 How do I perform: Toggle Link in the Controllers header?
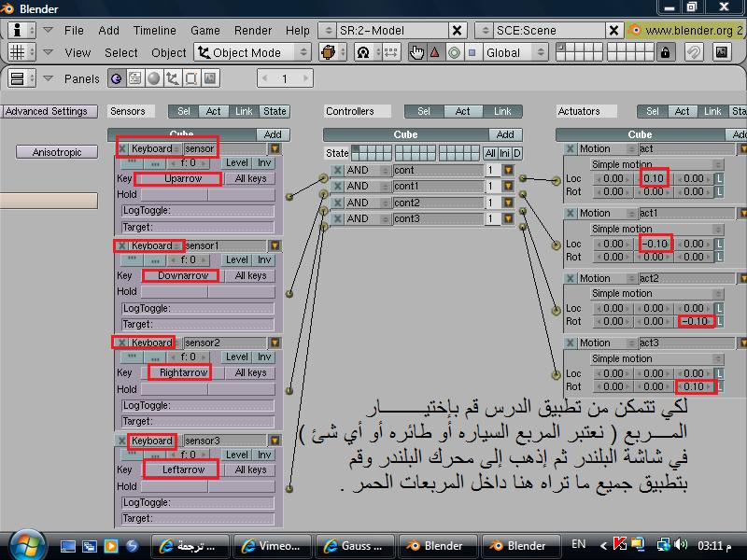(x=502, y=111)
